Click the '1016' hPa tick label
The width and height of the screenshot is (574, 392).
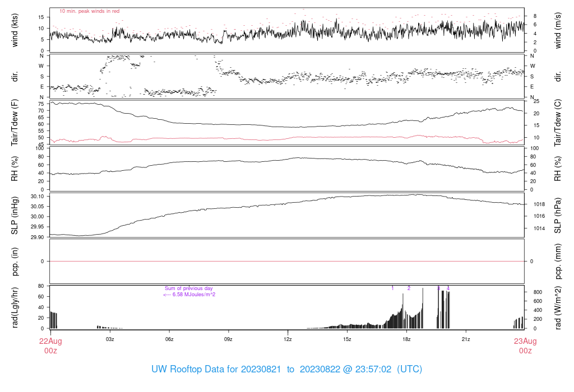pos(539,216)
